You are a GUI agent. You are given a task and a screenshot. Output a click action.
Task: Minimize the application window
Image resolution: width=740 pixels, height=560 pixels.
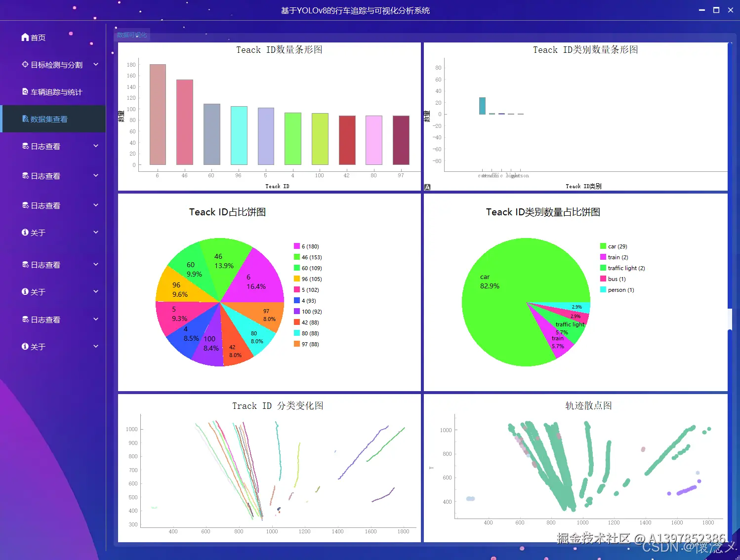(702, 10)
